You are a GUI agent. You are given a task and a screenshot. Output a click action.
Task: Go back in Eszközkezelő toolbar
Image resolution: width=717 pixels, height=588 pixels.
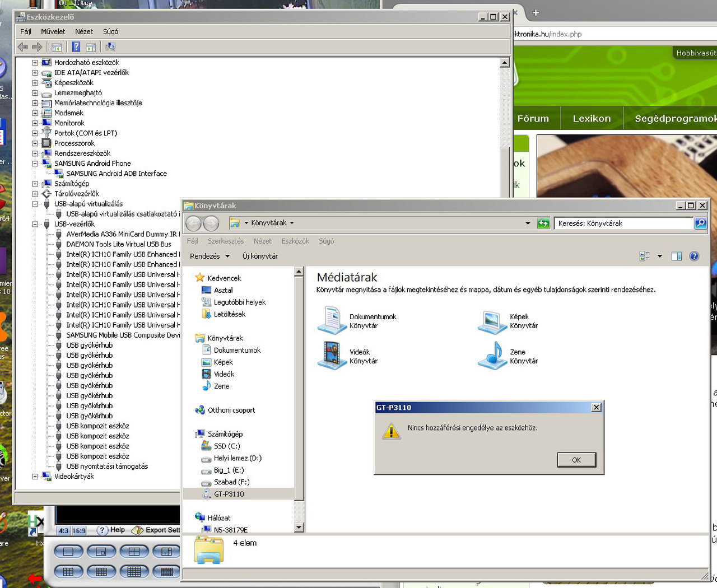pyautogui.click(x=23, y=47)
